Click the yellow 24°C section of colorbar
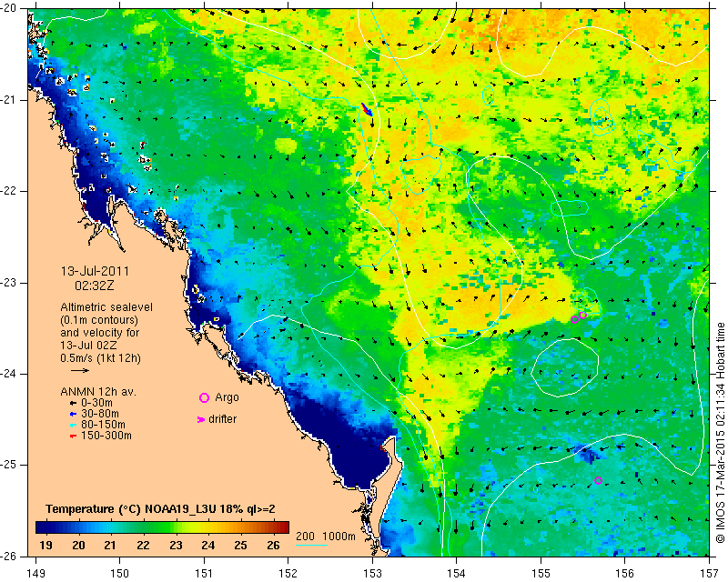Viewport: 728px width, 582px height. [x=208, y=527]
